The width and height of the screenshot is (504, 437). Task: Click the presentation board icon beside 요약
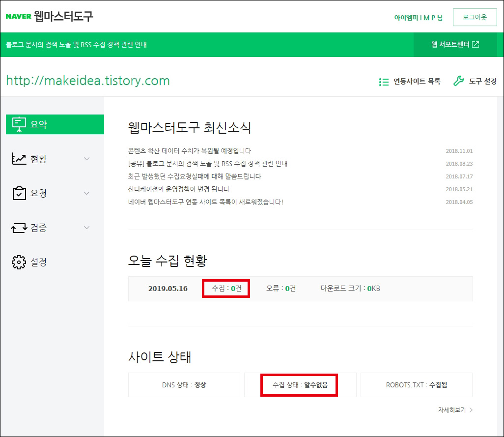(x=19, y=124)
